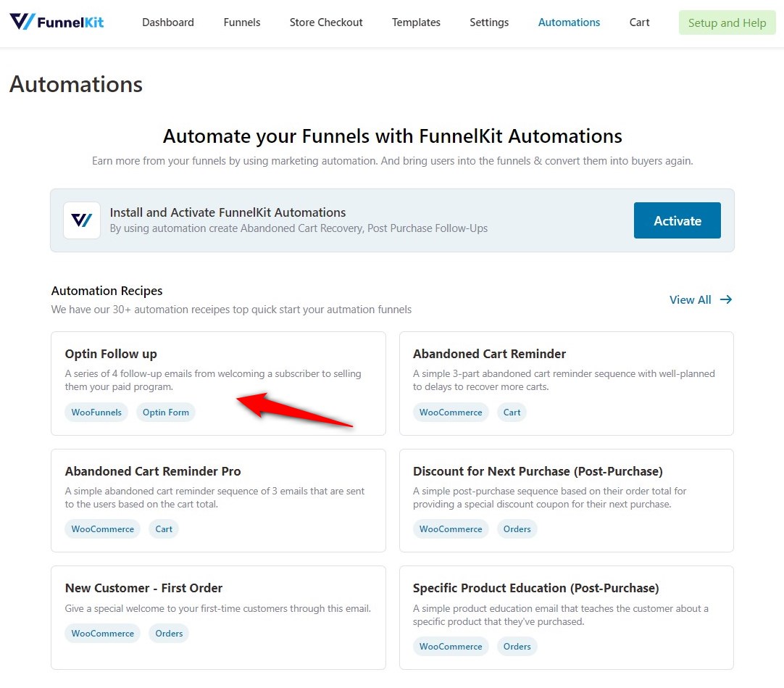The image size is (784, 688).
Task: Open the Settings menu
Action: [488, 22]
